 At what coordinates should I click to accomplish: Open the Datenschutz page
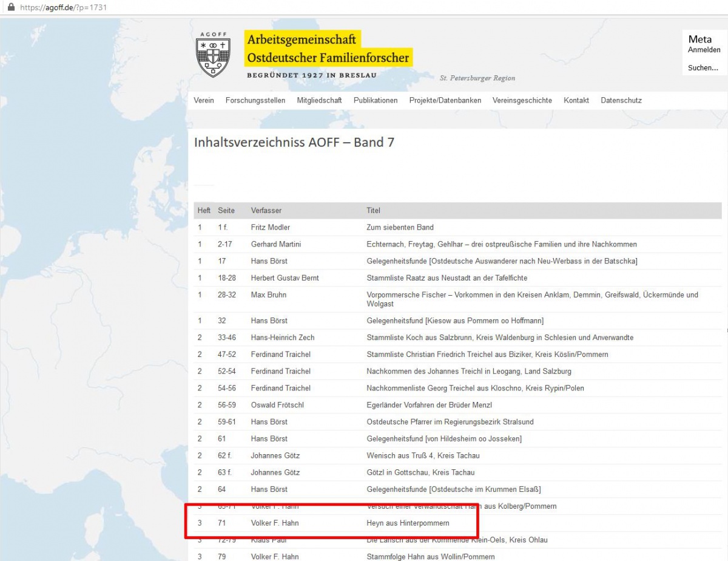pyautogui.click(x=621, y=100)
